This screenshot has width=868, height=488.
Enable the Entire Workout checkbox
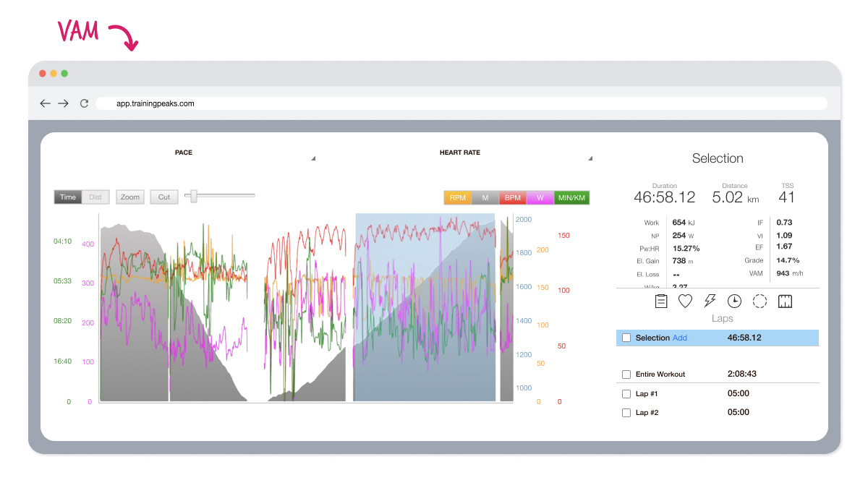point(626,374)
